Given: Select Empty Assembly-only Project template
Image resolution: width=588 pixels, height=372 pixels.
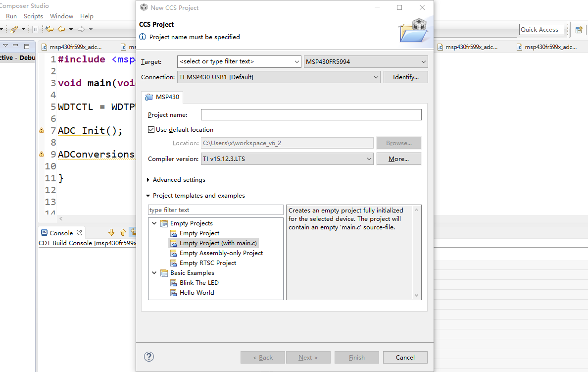Looking at the screenshot, I should coord(221,253).
